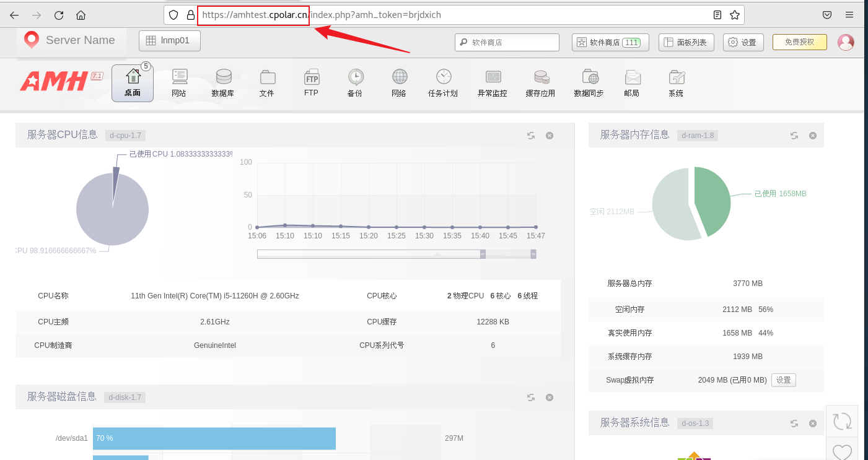The width and height of the screenshot is (868, 460).
Task: Refresh the 服务器内存信息 panel
Action: tap(794, 136)
